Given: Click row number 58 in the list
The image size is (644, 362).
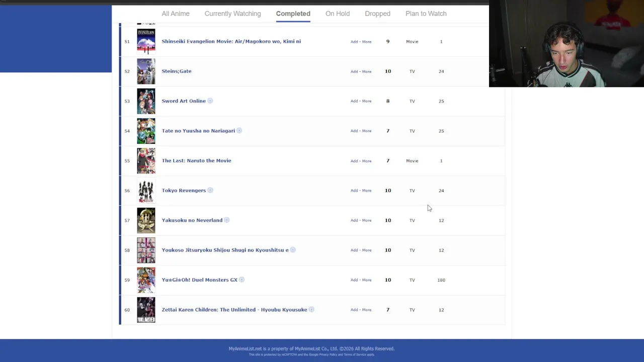Looking at the screenshot, I should [127, 250].
